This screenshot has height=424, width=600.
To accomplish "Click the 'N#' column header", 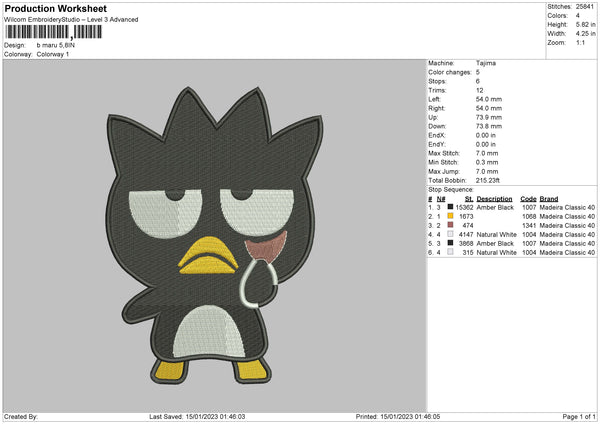I will [441, 199].
